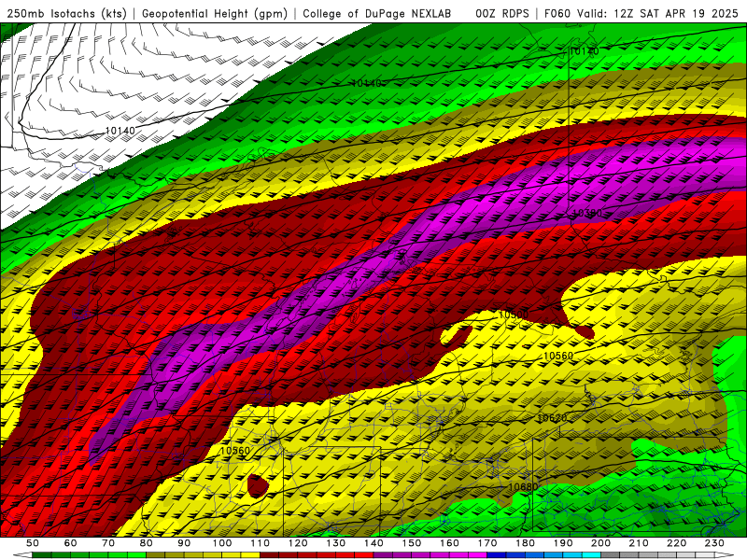This screenshot has width=747, height=560.
Task: Click the 140 value on the color scale
Action: pos(374,543)
